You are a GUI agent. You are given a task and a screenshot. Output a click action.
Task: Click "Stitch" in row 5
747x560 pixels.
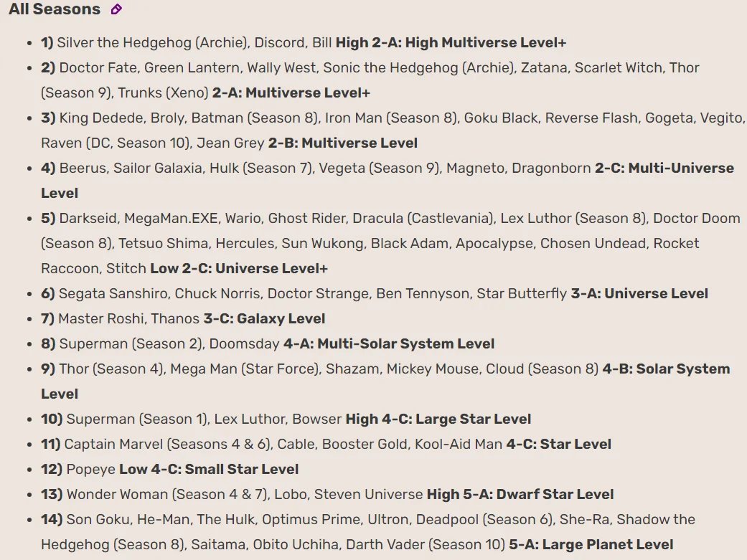tap(126, 268)
